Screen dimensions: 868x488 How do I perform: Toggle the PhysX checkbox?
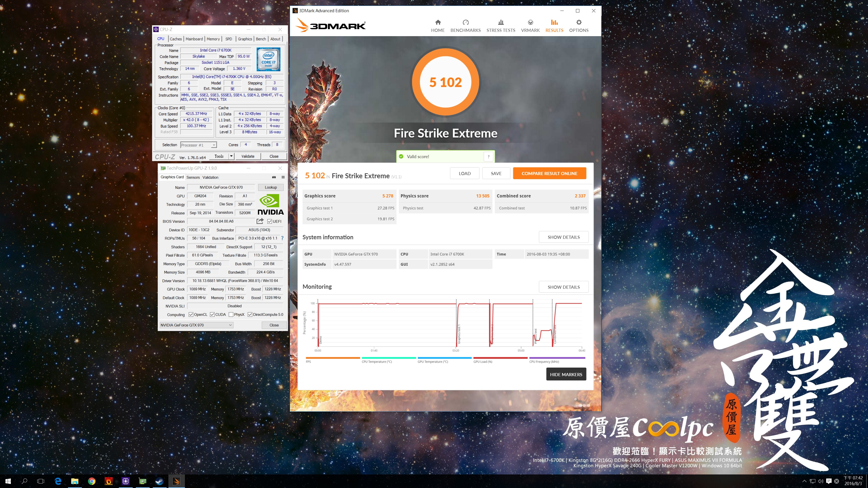231,314
